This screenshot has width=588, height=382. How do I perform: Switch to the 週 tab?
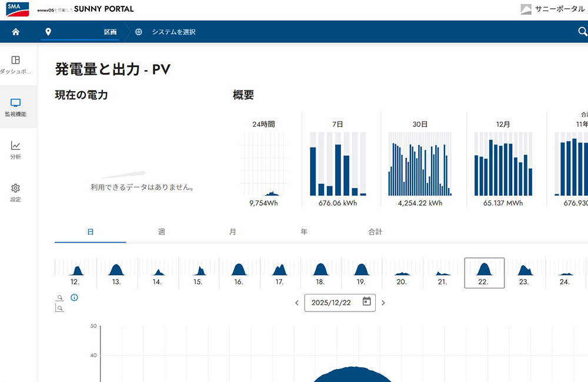[x=162, y=232]
